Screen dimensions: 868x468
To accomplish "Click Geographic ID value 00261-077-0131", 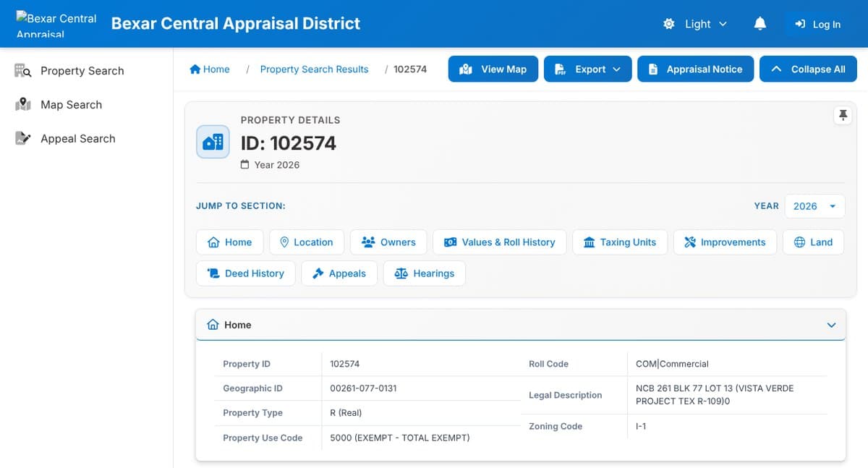I will point(363,388).
